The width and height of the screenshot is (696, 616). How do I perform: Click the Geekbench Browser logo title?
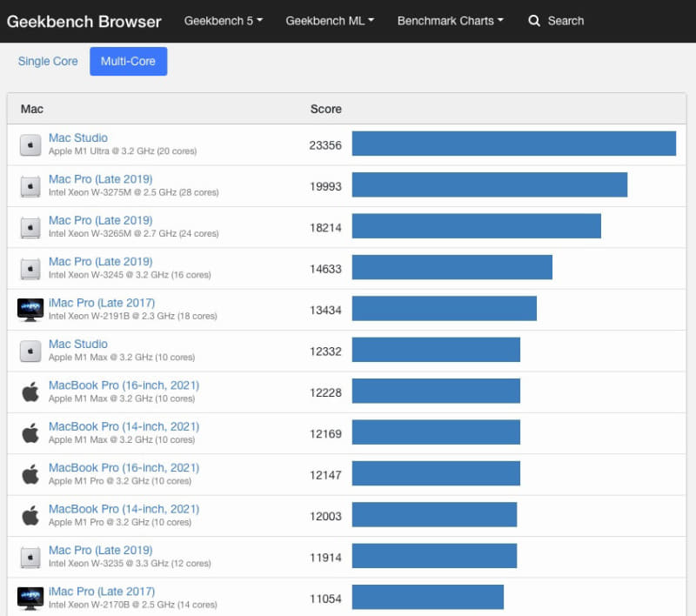pos(84,21)
